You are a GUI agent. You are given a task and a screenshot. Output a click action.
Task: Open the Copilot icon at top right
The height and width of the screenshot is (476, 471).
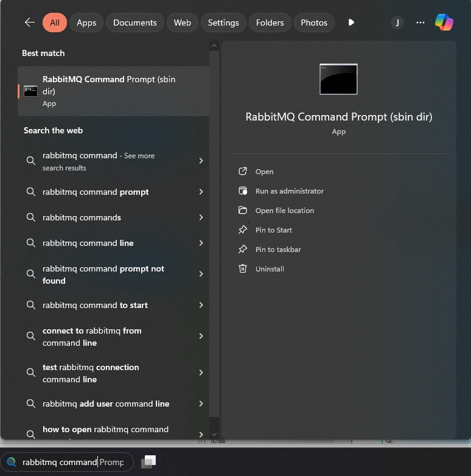tap(444, 22)
